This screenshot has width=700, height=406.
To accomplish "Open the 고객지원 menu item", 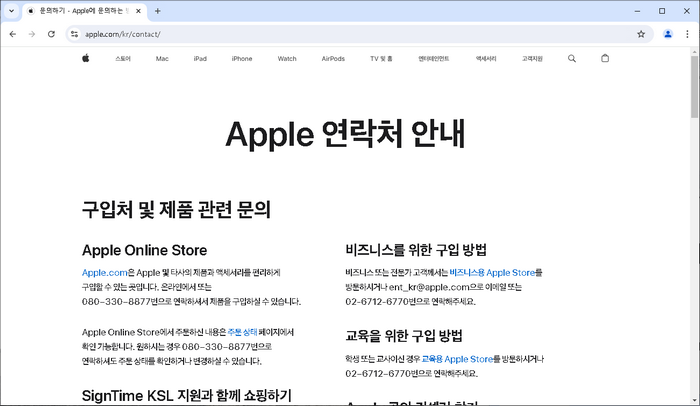I will click(x=532, y=59).
